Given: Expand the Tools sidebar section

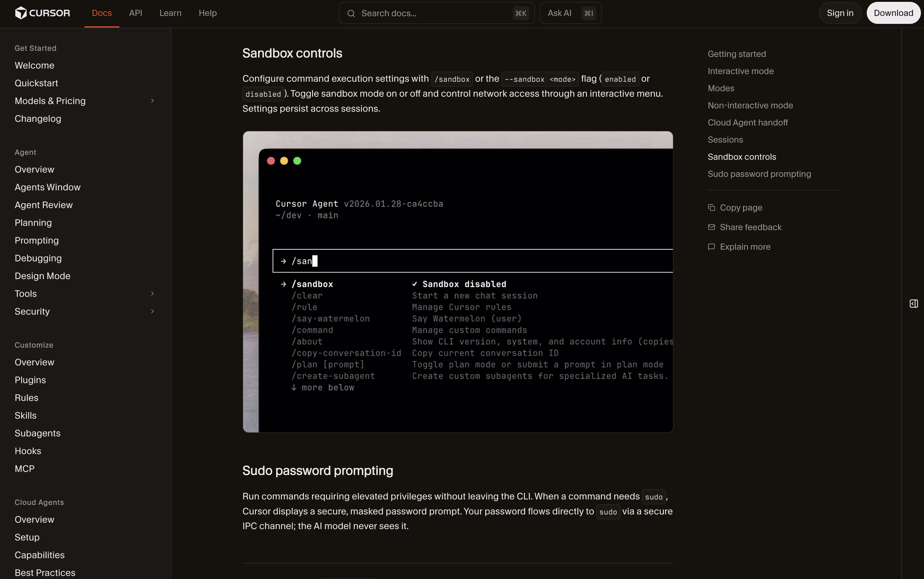Looking at the screenshot, I should point(152,294).
